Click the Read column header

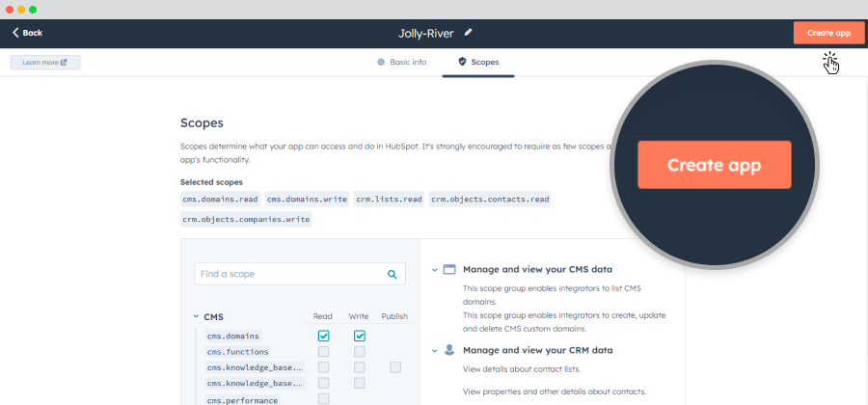[323, 316]
